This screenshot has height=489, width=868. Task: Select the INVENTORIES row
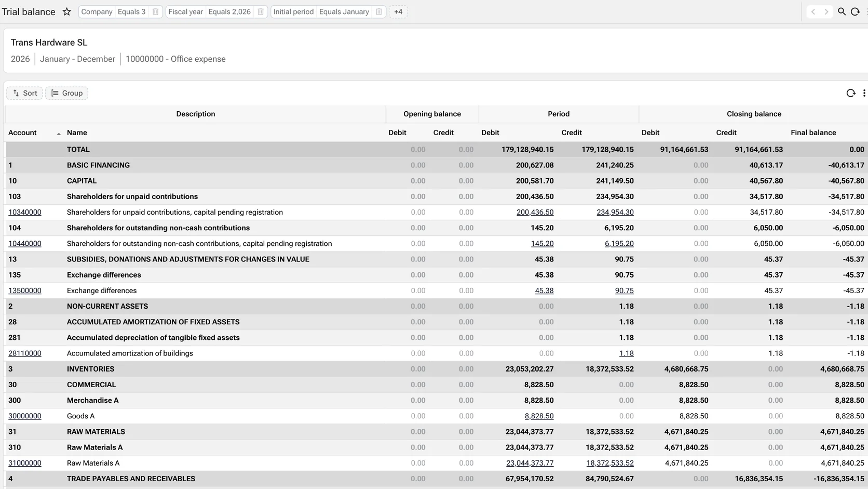(x=436, y=369)
